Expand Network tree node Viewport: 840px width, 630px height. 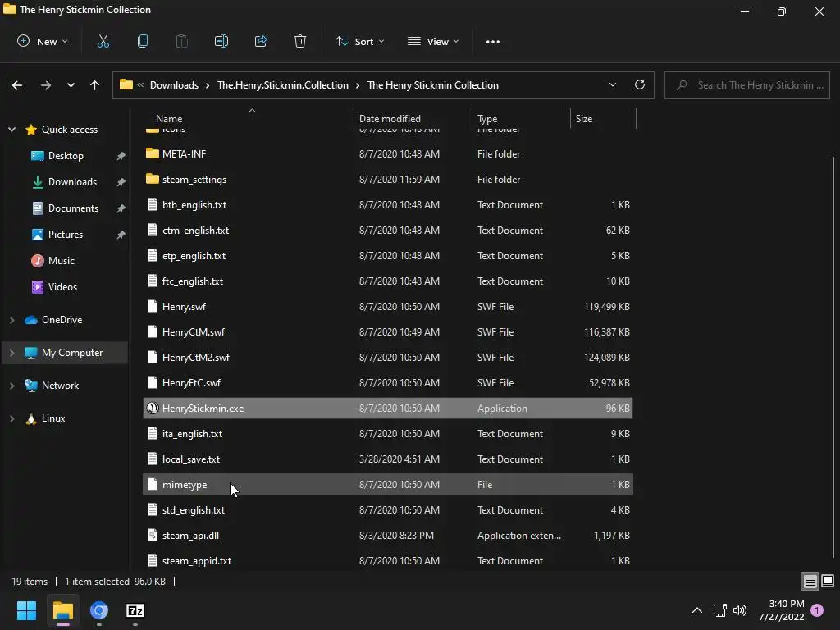(11, 386)
